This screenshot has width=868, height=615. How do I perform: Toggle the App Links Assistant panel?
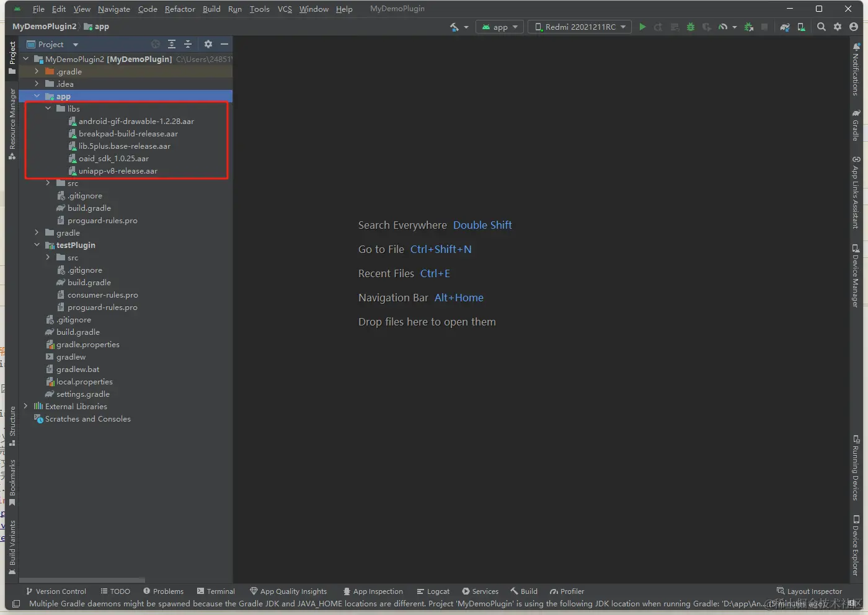coord(856,193)
